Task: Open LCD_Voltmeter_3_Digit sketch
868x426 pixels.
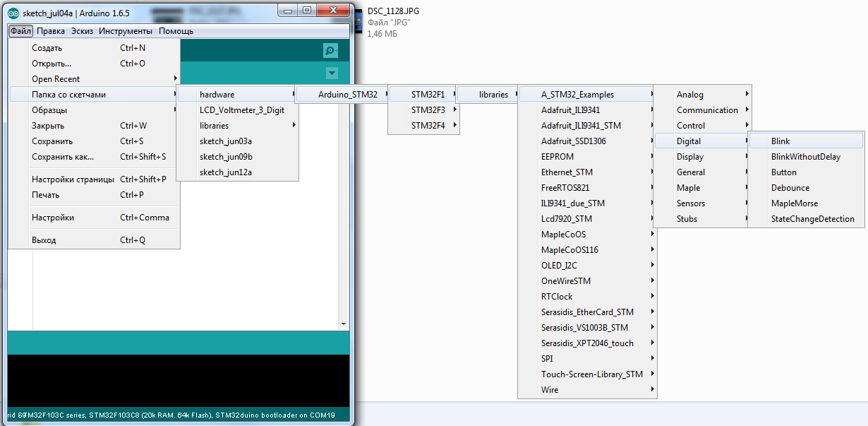Action: pos(238,110)
